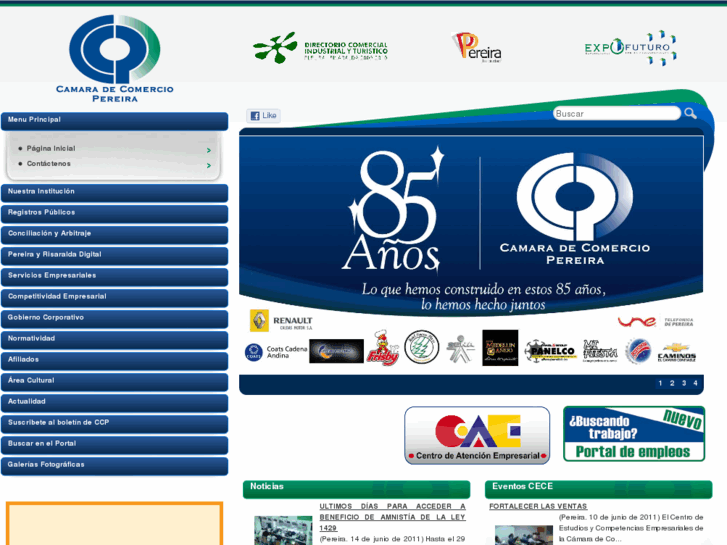Image resolution: width=727 pixels, height=545 pixels.
Task: Click the Facebook Like button
Action: [x=263, y=115]
